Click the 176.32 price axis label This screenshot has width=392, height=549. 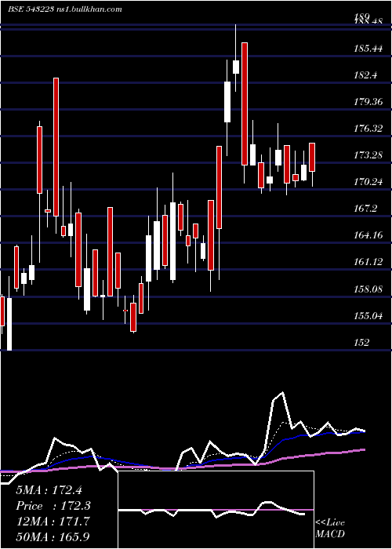point(368,128)
